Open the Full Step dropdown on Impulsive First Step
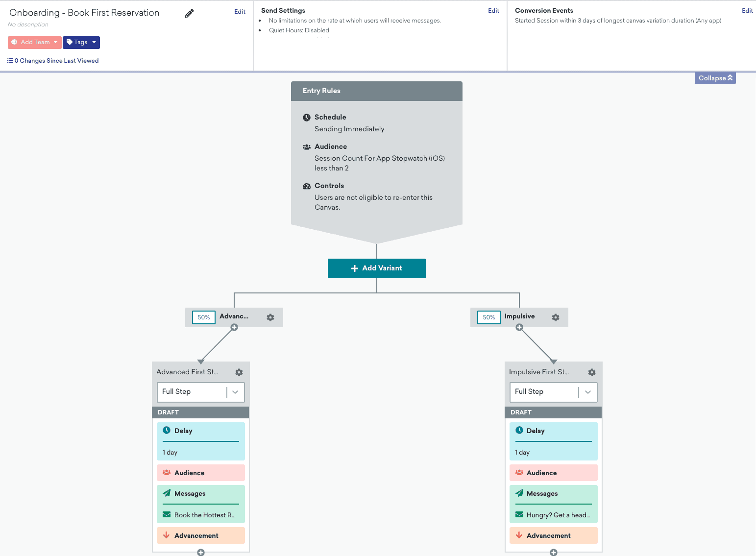 click(x=588, y=392)
